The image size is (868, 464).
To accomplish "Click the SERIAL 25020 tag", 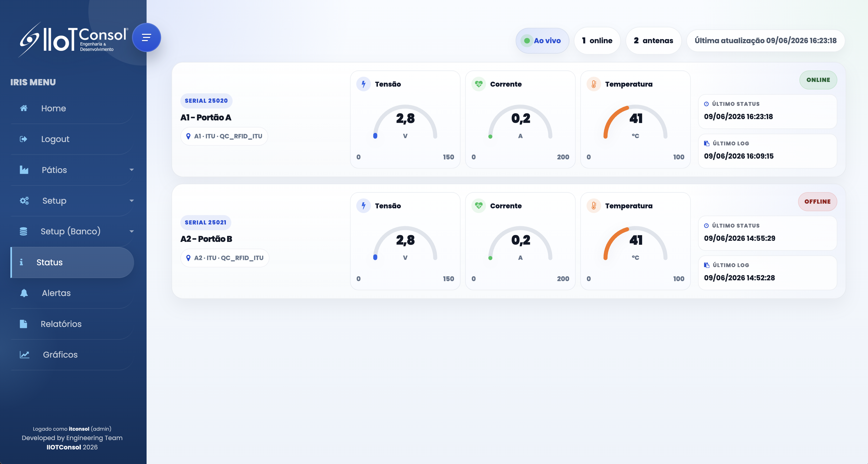I will coord(206,101).
